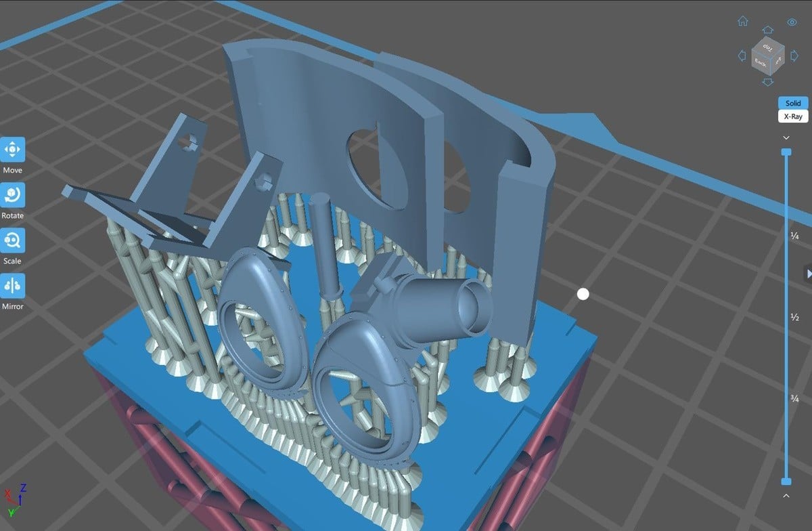Click the right arrow beside the view cube
Screen dimensions: 812x531
pyautogui.click(x=793, y=55)
